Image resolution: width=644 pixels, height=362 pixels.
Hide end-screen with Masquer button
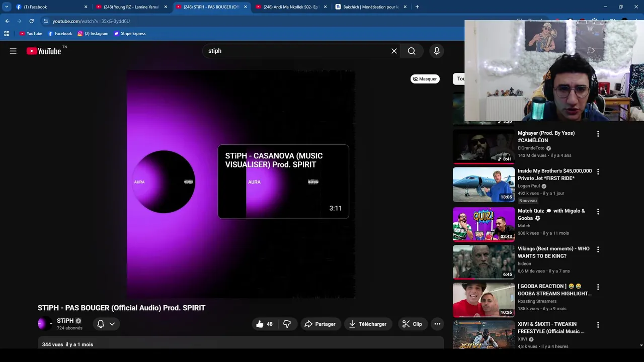tap(425, 79)
